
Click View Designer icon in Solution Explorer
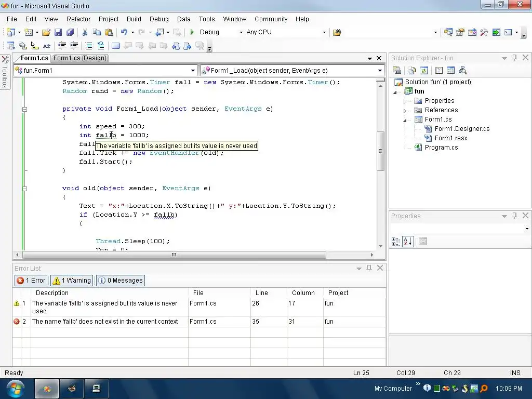click(x=450, y=71)
